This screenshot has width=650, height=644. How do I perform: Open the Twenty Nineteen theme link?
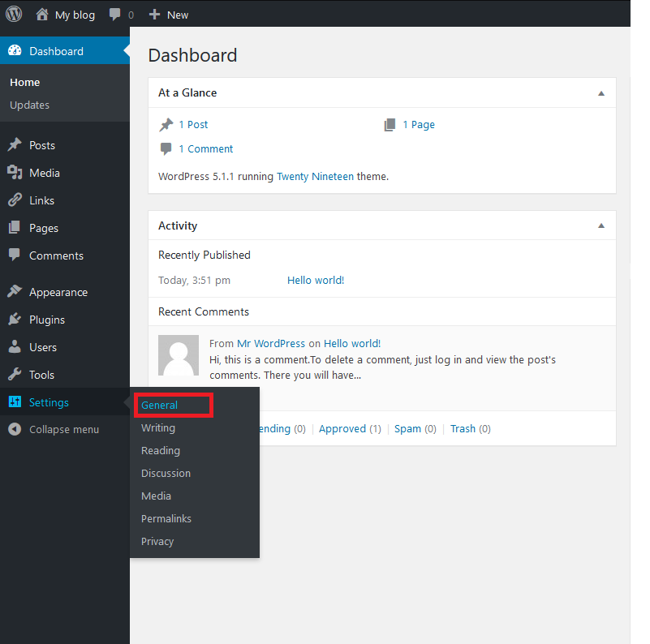point(315,177)
